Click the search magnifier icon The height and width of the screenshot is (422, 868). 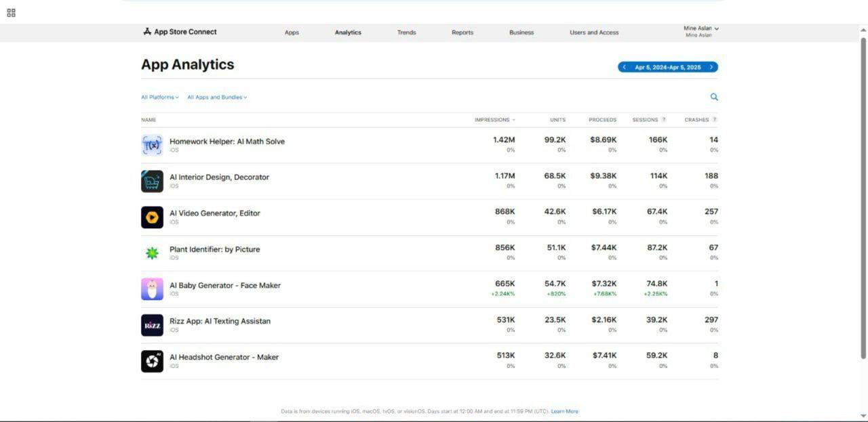click(713, 97)
